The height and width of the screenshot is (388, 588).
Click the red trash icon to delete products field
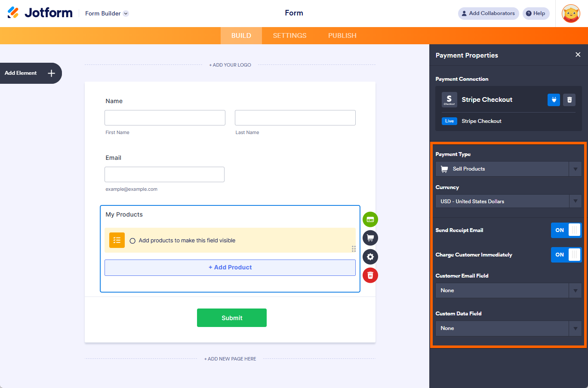[370, 275]
